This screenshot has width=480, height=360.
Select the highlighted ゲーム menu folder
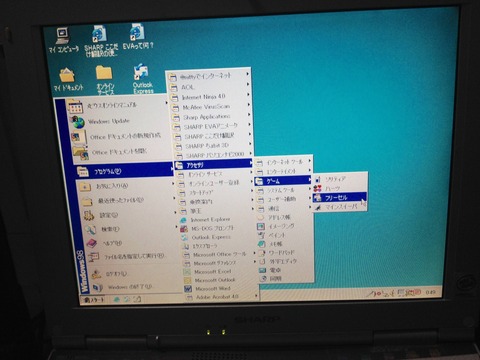(283, 181)
